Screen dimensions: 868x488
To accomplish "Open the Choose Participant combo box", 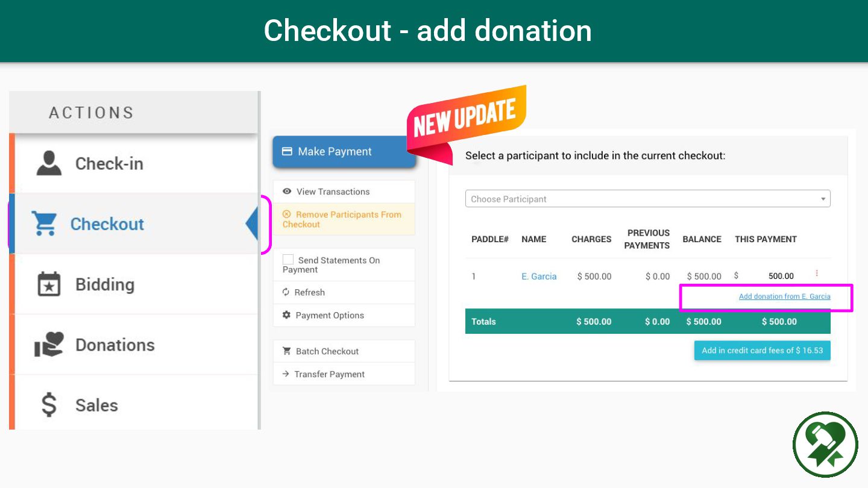I will point(647,199).
